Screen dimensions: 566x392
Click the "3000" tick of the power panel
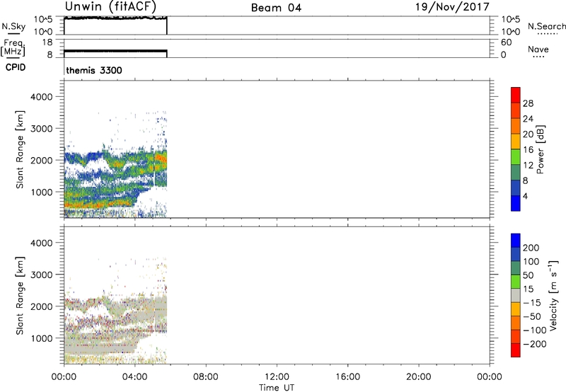coord(42,129)
